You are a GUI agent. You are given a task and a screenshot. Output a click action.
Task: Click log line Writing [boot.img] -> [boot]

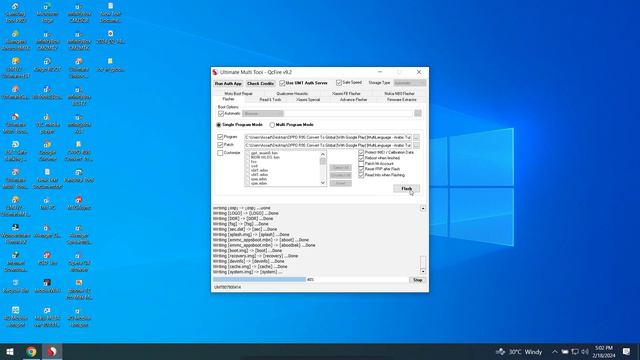247,251
